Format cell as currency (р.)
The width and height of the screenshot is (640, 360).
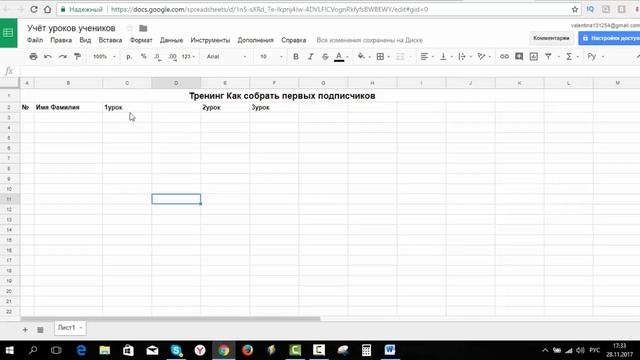tap(129, 57)
